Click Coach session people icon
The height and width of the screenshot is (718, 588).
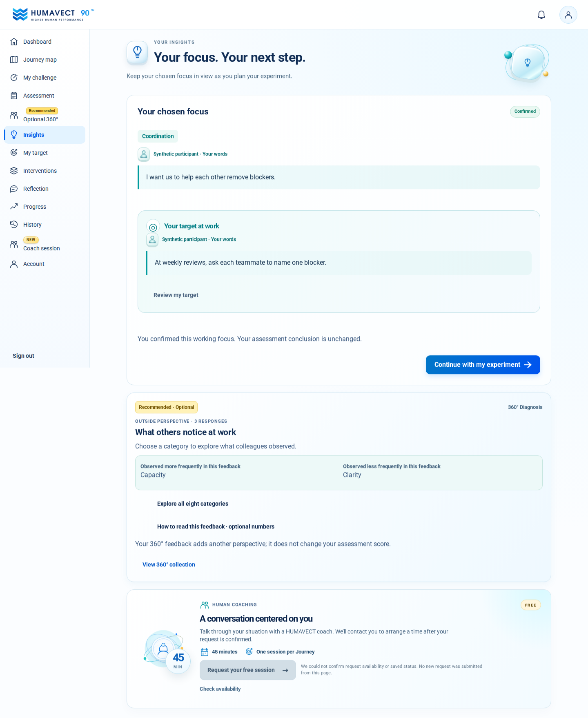(x=14, y=244)
